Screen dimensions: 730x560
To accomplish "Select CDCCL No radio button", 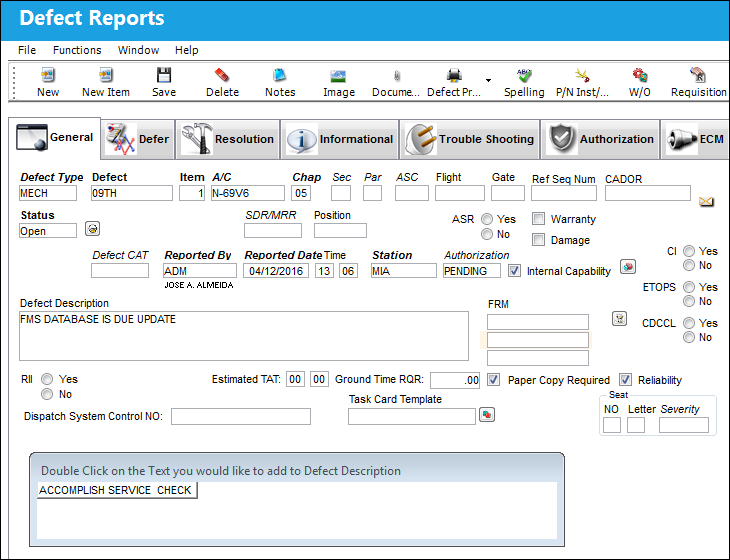I will pyautogui.click(x=689, y=337).
